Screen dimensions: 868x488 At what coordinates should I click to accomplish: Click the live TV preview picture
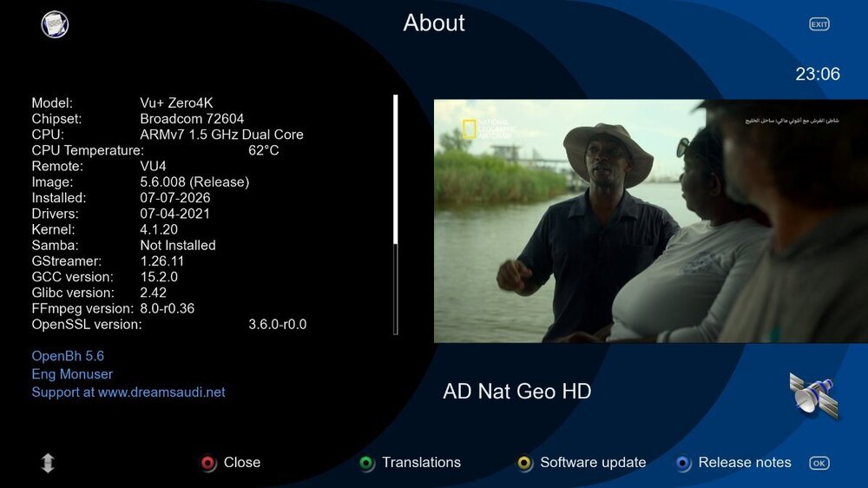point(650,221)
